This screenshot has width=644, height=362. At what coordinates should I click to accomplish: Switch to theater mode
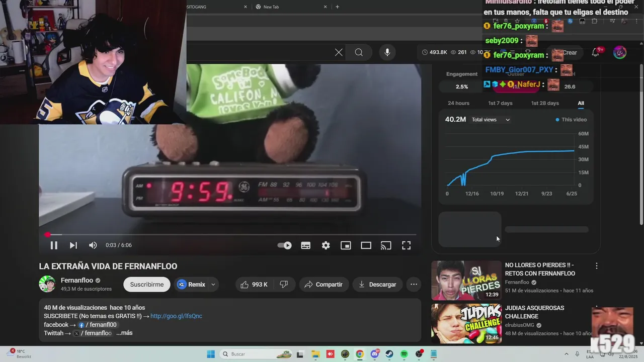click(366, 245)
